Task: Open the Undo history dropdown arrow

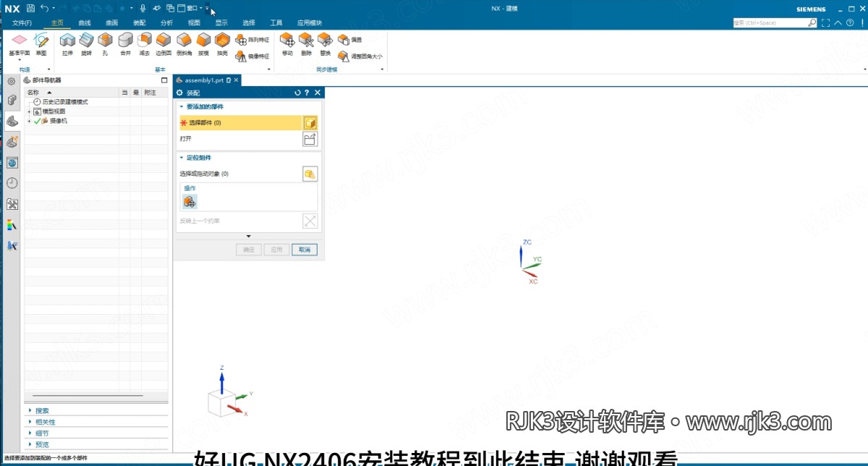Action: coord(54,9)
